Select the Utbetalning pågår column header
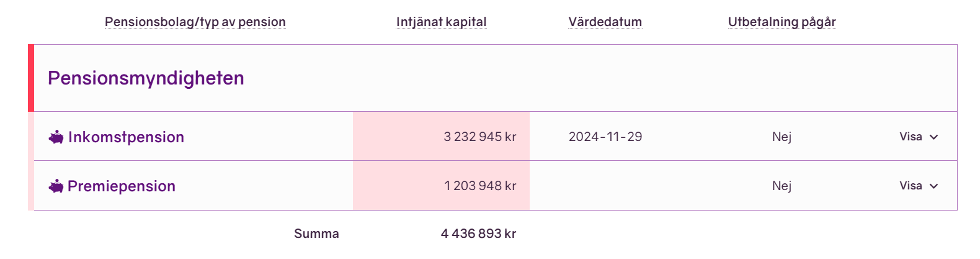980x259 pixels. [782, 22]
